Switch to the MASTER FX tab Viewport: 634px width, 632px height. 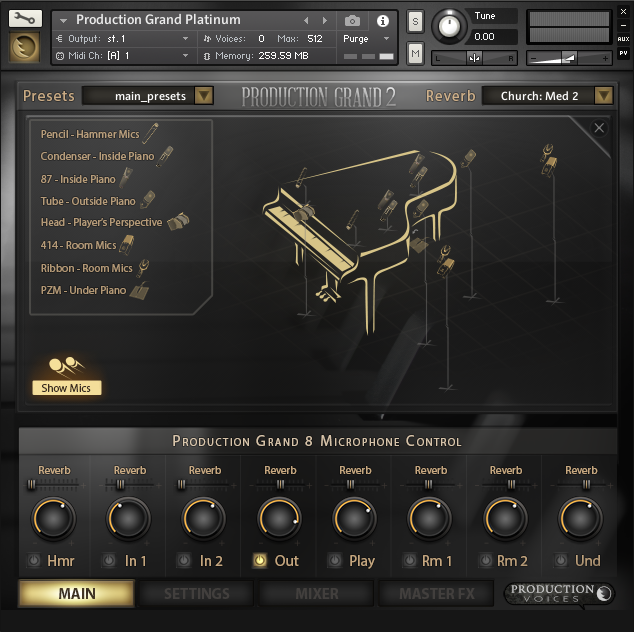point(437,593)
